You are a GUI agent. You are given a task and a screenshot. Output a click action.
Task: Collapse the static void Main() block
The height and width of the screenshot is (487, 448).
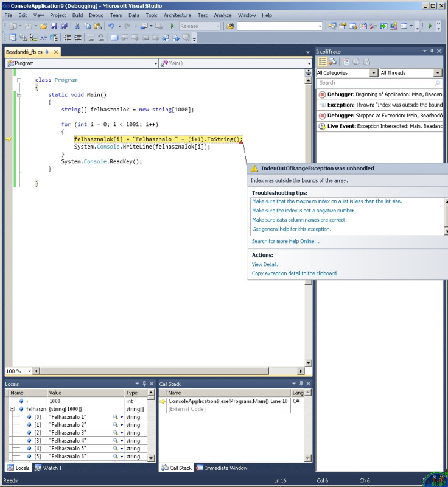(x=19, y=95)
